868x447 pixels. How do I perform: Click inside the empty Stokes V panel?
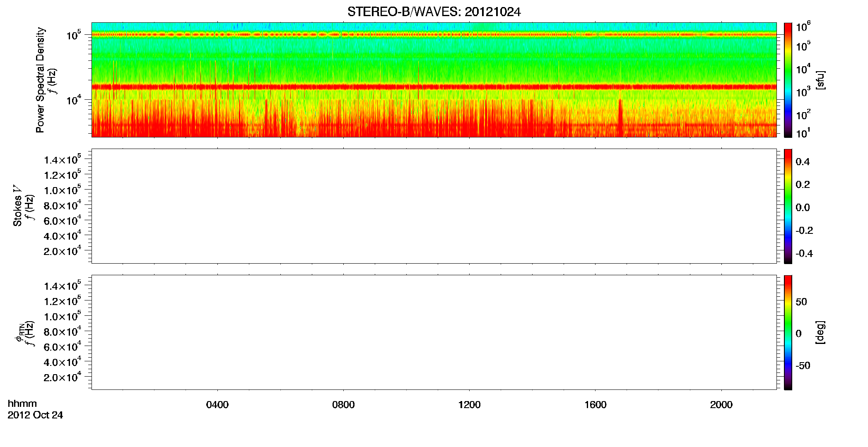pyautogui.click(x=434, y=206)
